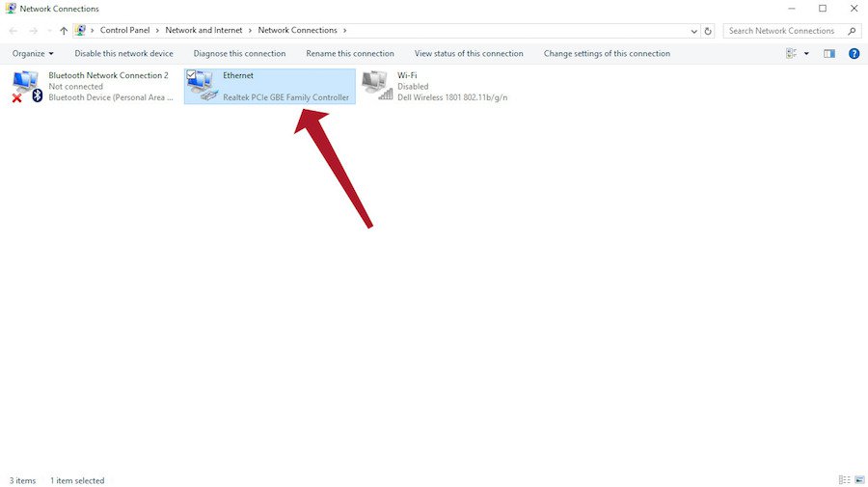Select the Wi-Fi adapter icon
Image resolution: width=868 pixels, height=487 pixels.
coord(377,86)
